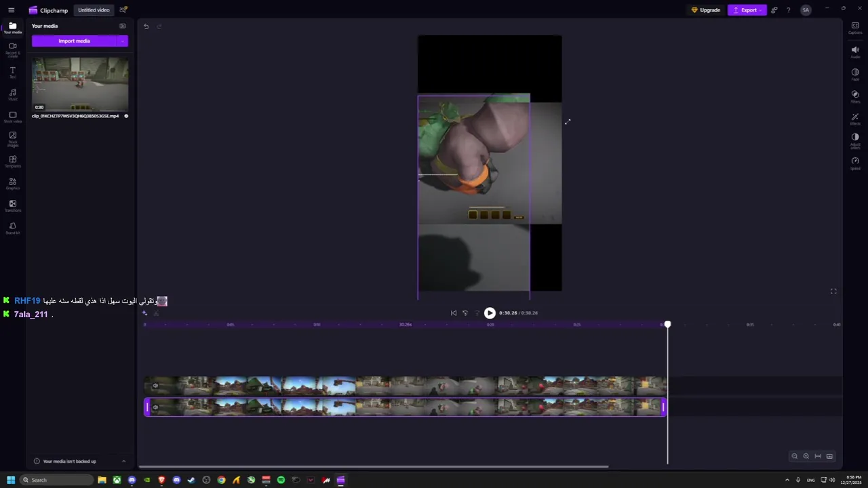The width and height of the screenshot is (868, 488).
Task: Open the Filters panel
Action: tap(855, 97)
